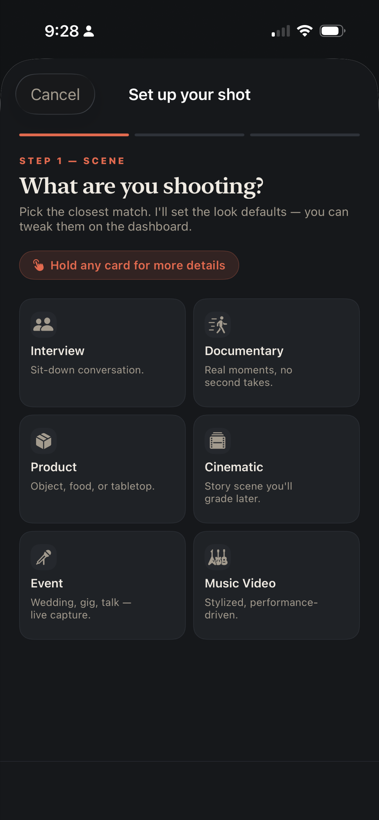This screenshot has width=379, height=820.
Task: Choose the Event scene card title
Action: [47, 584]
